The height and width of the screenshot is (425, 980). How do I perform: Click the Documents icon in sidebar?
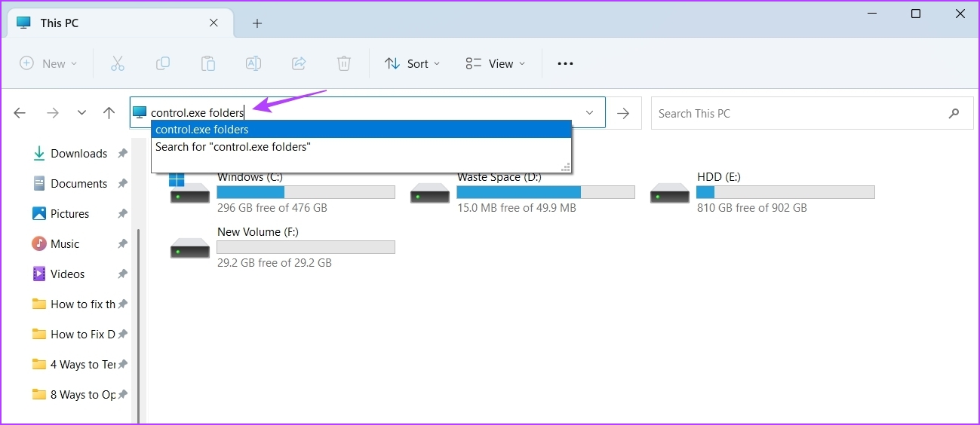39,184
